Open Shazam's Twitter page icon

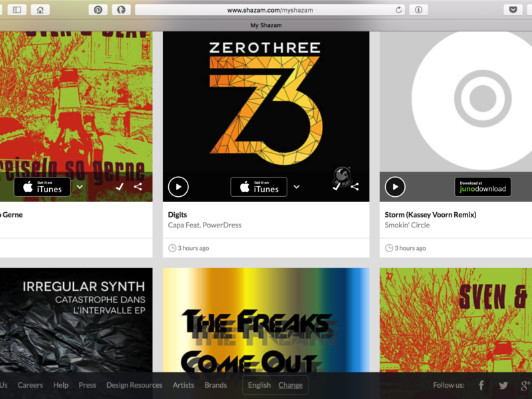coord(503,385)
